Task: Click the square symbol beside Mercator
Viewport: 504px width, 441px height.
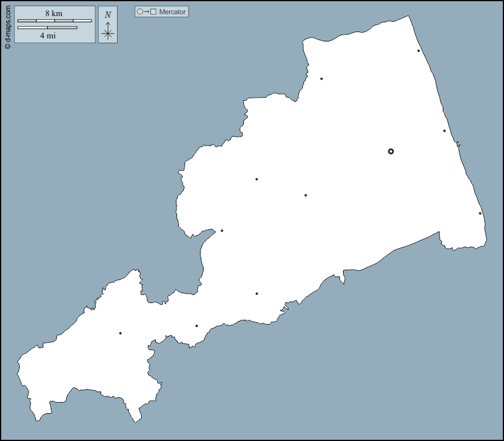Action: (x=154, y=12)
